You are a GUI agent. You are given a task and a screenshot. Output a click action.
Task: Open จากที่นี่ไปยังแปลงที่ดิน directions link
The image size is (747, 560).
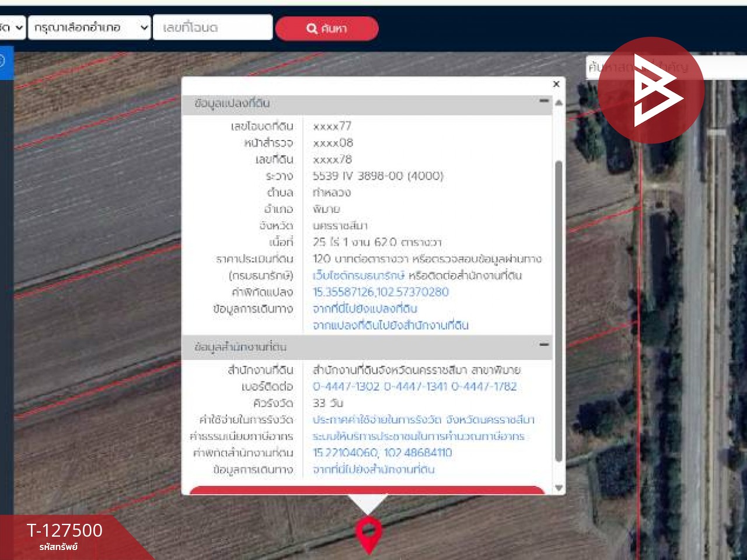(x=365, y=309)
